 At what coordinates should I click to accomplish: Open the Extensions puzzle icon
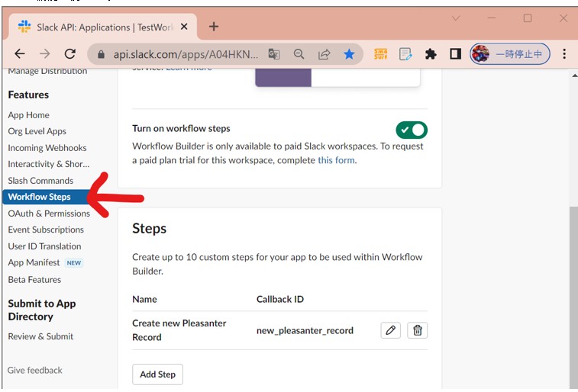pyautogui.click(x=431, y=54)
